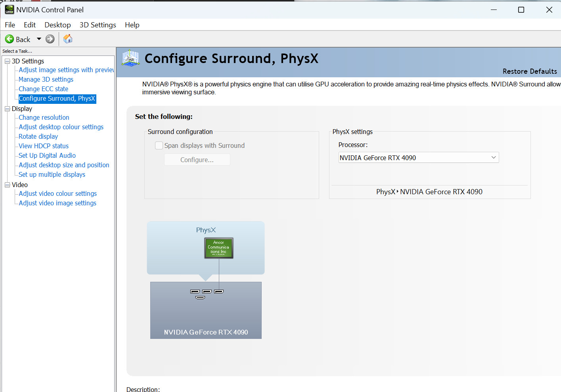Open View HDCP status
Screen dimensions: 561x392
pos(44,146)
